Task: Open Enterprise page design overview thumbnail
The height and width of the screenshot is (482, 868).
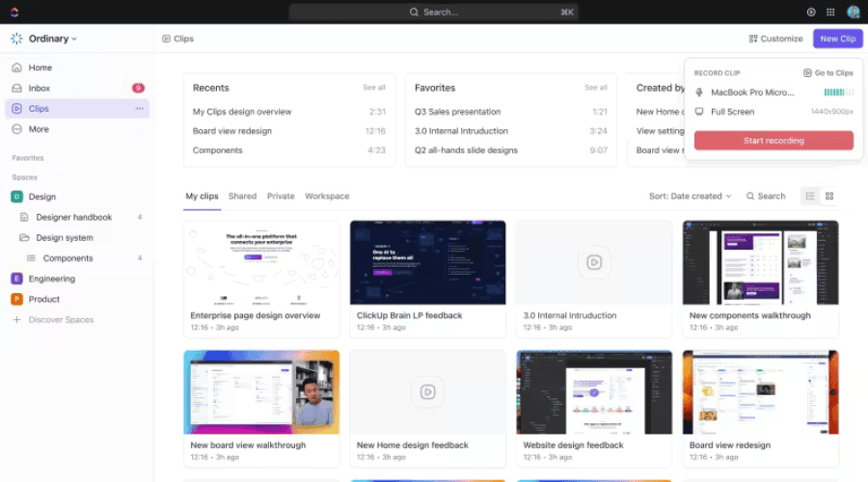Action: pyautogui.click(x=261, y=262)
